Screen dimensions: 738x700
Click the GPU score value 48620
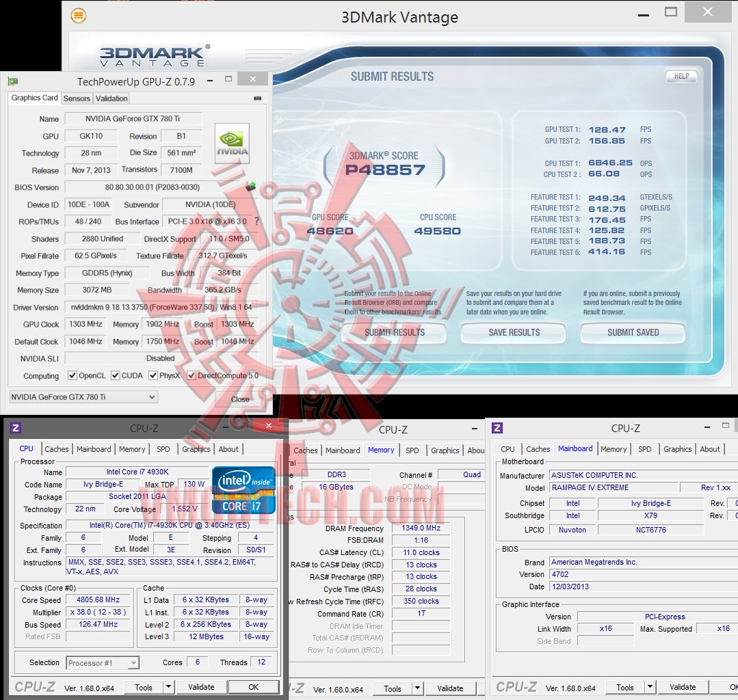coord(330,230)
